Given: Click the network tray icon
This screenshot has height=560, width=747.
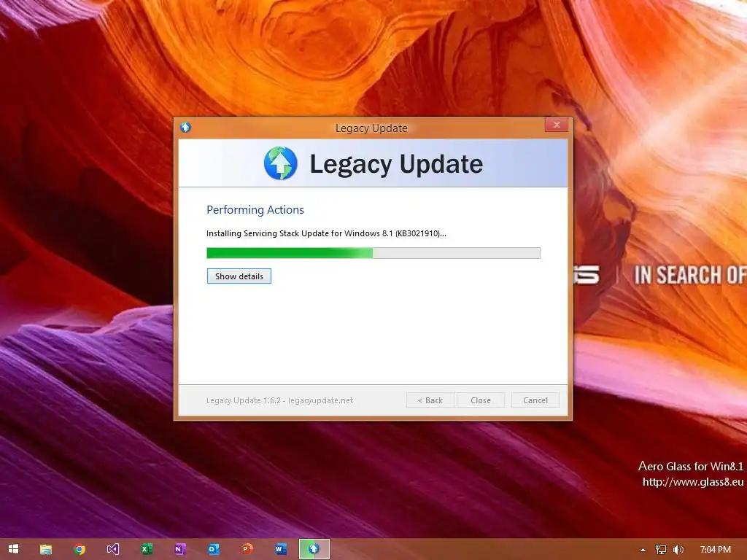Looking at the screenshot, I should (660, 550).
